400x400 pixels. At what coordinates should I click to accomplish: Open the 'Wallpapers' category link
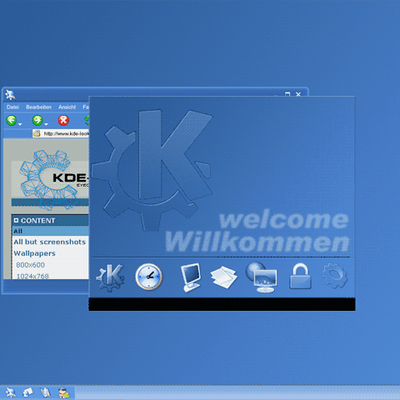[34, 253]
